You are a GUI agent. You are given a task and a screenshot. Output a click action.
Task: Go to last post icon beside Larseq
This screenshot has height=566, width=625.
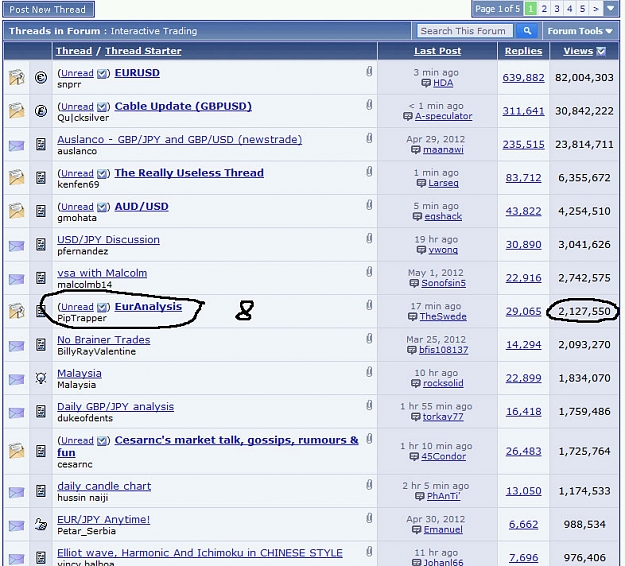(421, 183)
